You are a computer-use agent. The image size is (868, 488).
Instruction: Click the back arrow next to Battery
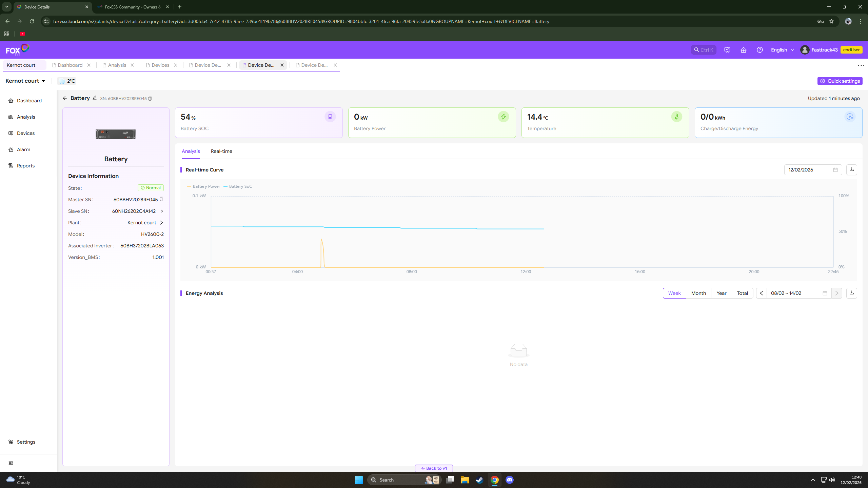click(65, 98)
